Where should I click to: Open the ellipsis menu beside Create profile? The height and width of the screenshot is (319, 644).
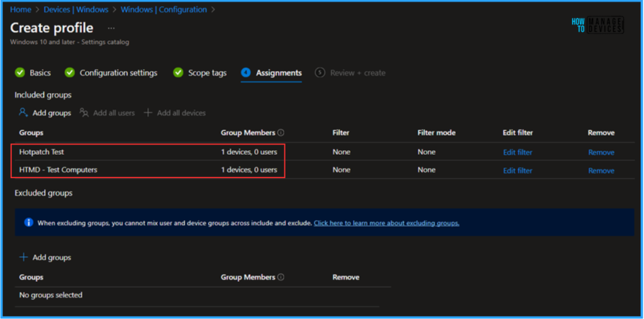111,28
